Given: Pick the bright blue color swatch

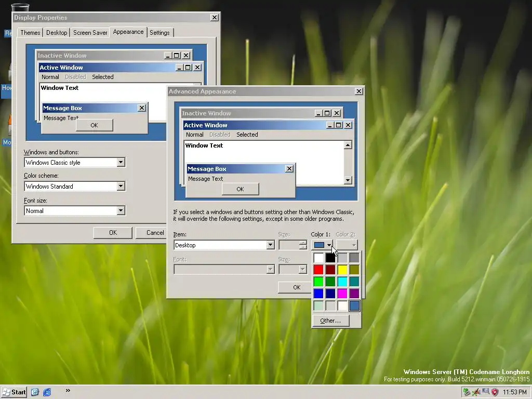Looking at the screenshot, I should 318,294.
